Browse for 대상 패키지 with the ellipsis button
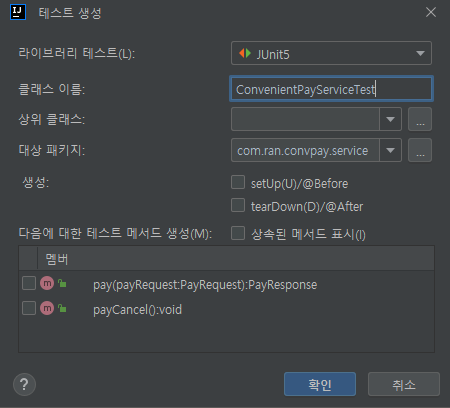Screen dimensions: 450x408 pyautogui.click(x=420, y=150)
